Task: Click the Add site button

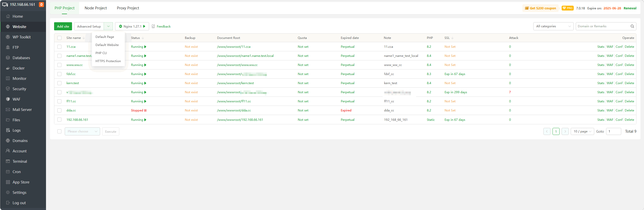Action: [x=63, y=26]
